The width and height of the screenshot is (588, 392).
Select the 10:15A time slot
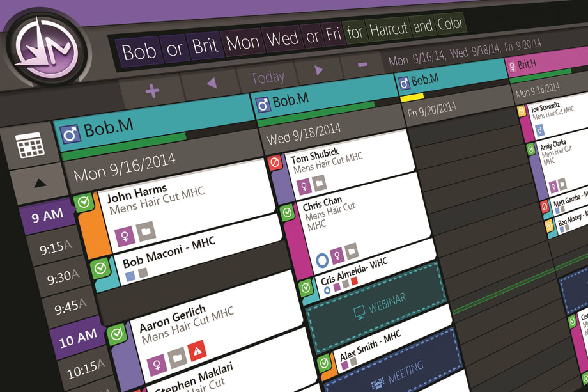(x=86, y=368)
